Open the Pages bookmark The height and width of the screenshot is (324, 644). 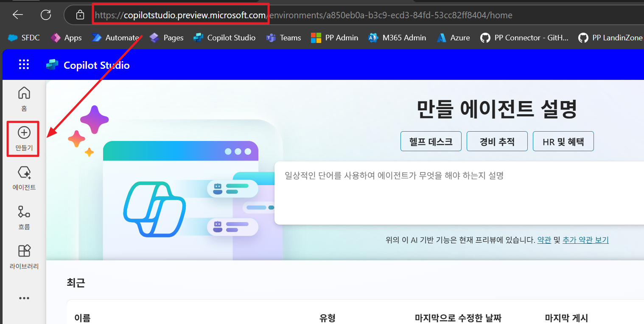166,38
